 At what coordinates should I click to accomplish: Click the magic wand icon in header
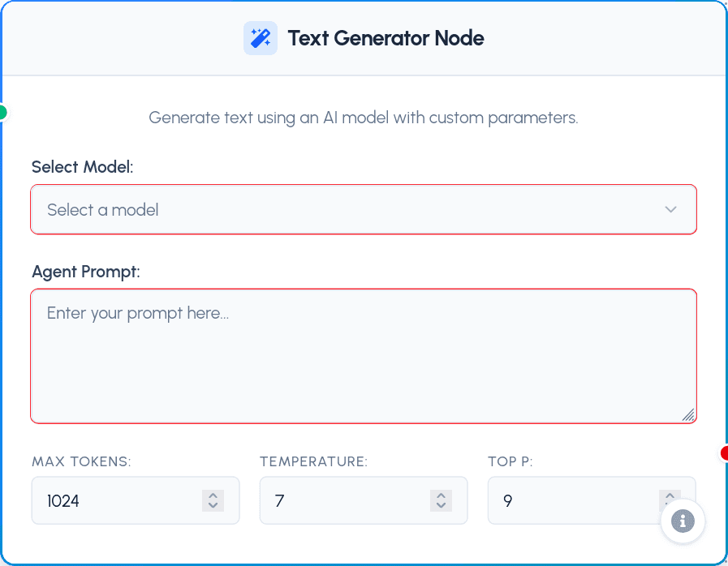[260, 37]
